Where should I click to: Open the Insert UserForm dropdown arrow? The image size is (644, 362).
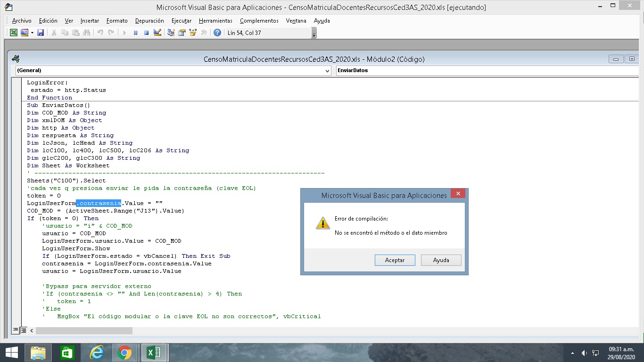coord(32,33)
